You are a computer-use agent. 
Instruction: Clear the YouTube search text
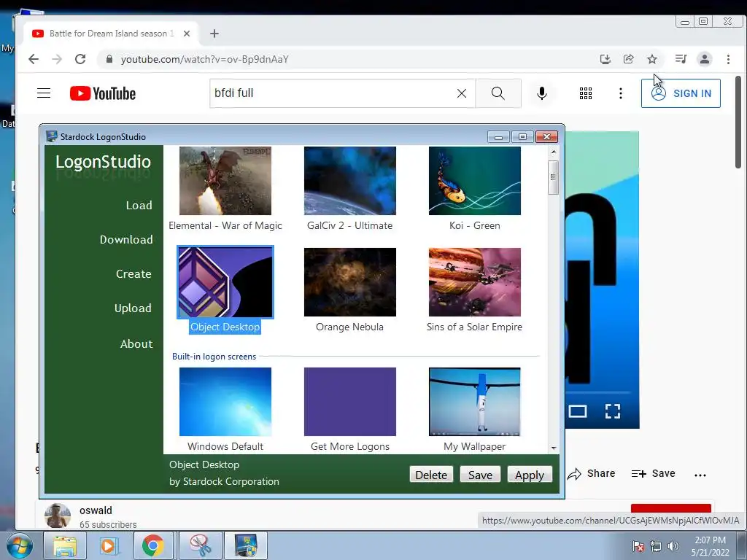coord(462,93)
